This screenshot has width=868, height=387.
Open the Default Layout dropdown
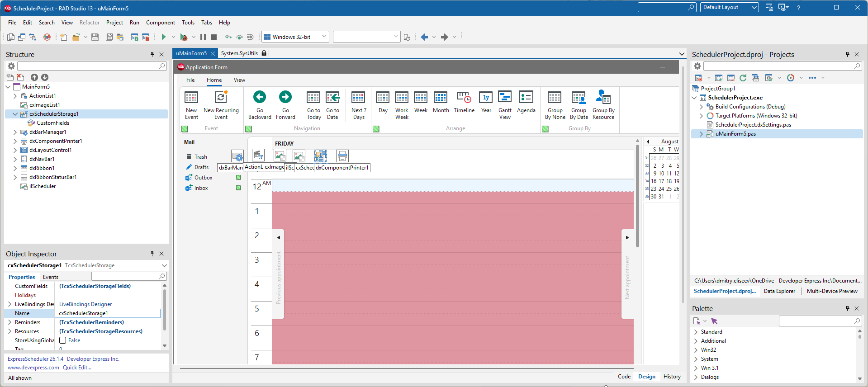(754, 7)
